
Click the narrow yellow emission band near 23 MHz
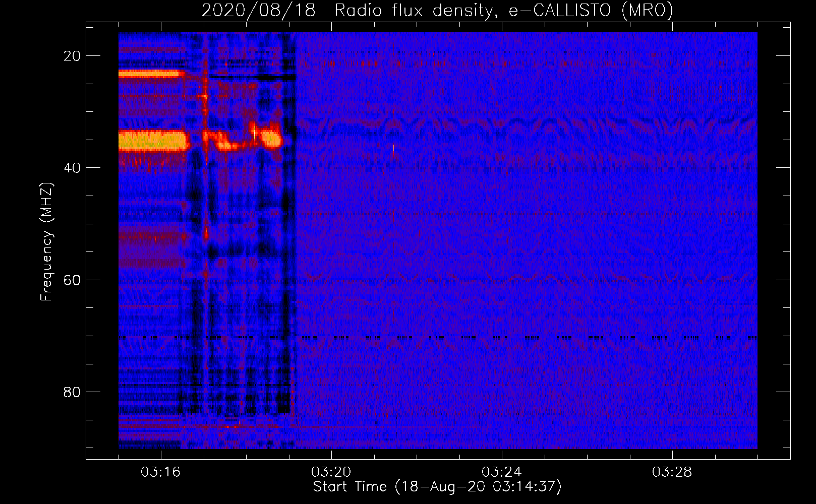pos(152,74)
